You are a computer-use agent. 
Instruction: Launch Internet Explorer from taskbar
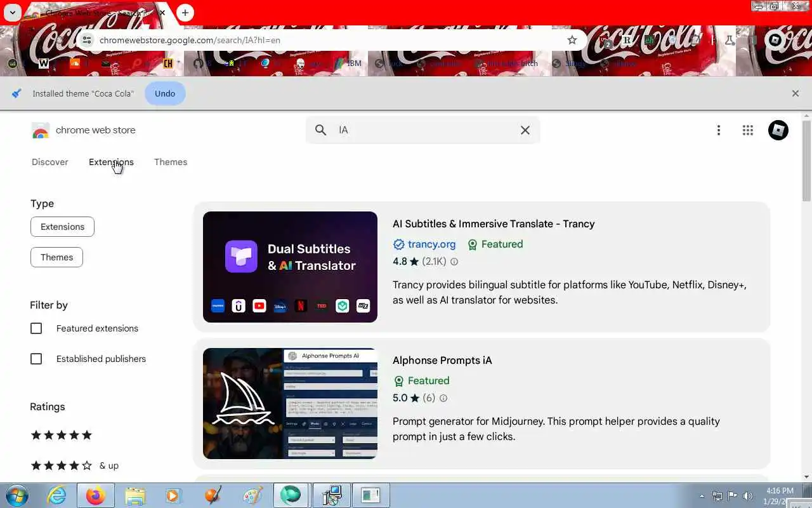[x=57, y=495]
